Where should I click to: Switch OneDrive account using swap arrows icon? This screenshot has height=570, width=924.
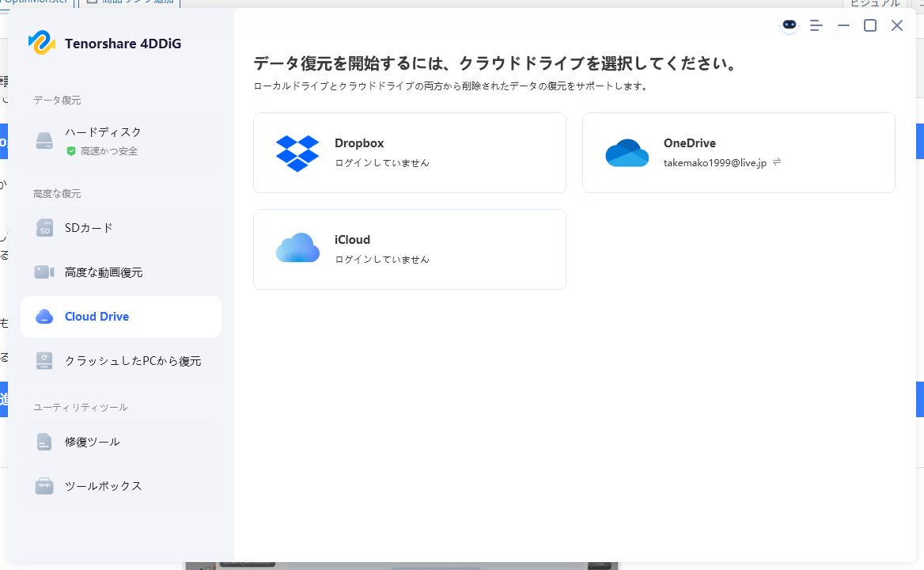[777, 161]
